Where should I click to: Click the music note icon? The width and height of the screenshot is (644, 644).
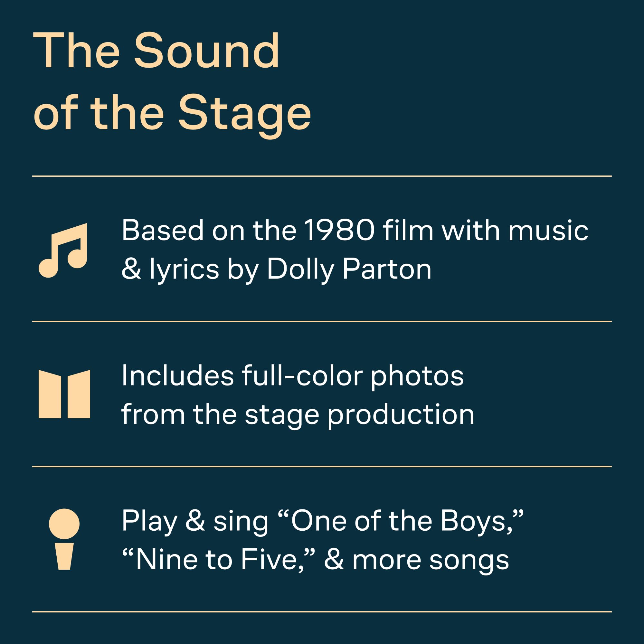tap(63, 250)
